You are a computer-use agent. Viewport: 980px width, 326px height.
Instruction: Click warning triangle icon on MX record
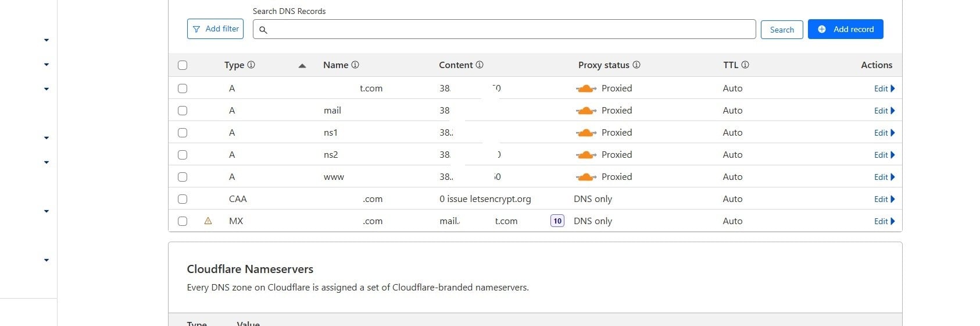[x=208, y=221]
